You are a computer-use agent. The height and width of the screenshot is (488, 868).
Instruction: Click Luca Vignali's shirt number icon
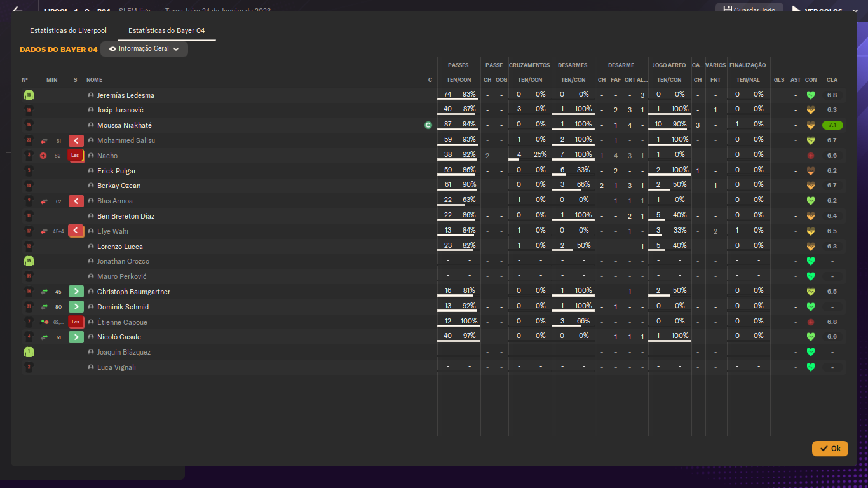point(29,367)
